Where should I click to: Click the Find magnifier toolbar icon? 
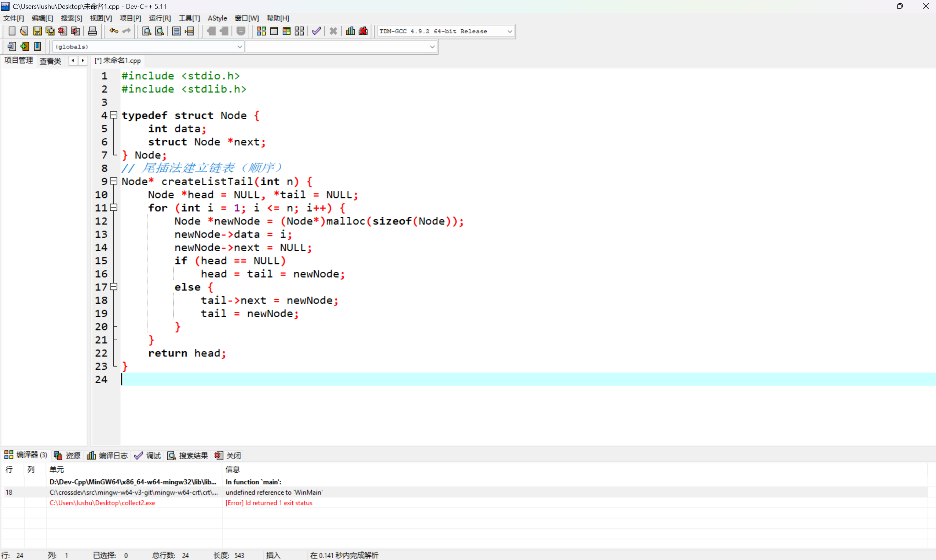146,31
